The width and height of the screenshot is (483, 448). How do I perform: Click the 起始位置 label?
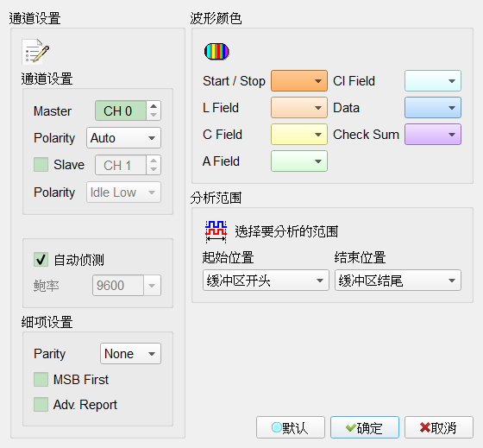coord(229,257)
